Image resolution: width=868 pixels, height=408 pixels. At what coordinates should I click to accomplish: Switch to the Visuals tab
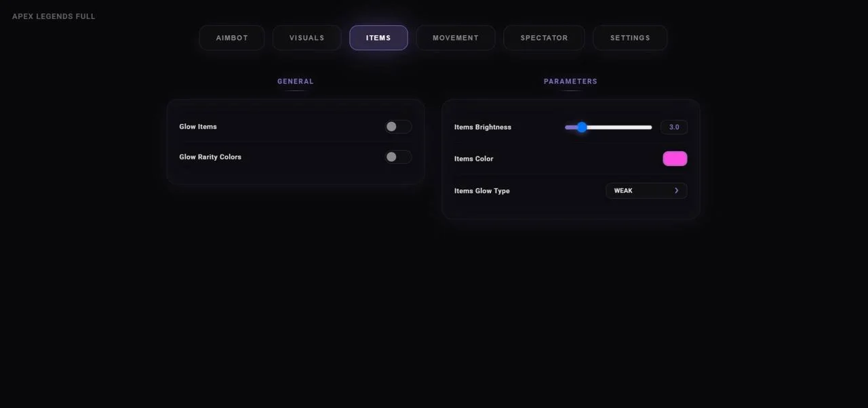tap(307, 38)
